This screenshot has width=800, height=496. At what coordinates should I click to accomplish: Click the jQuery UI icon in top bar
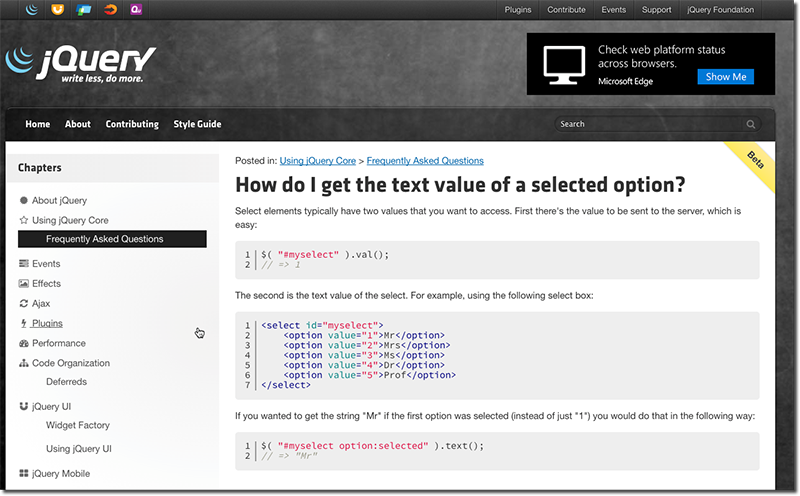click(57, 10)
